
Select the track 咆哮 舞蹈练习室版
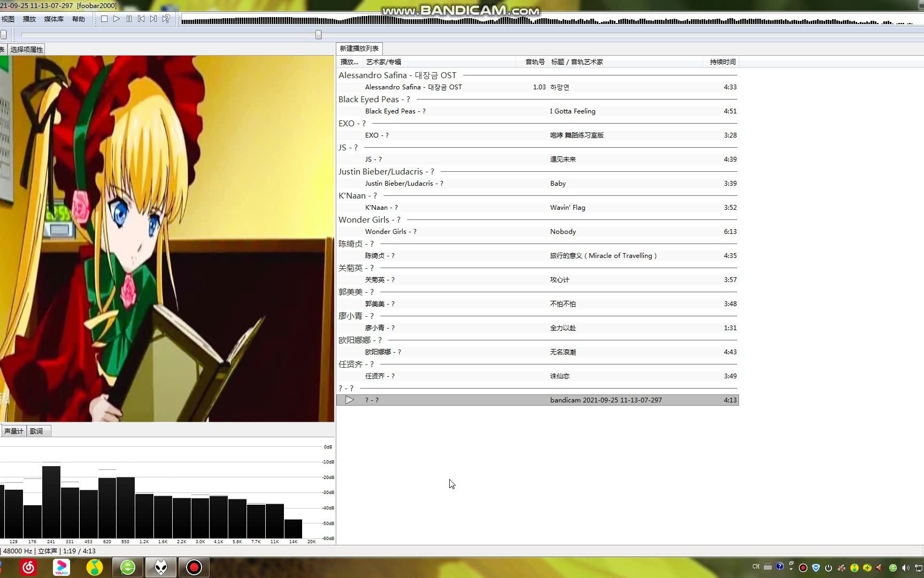point(537,135)
